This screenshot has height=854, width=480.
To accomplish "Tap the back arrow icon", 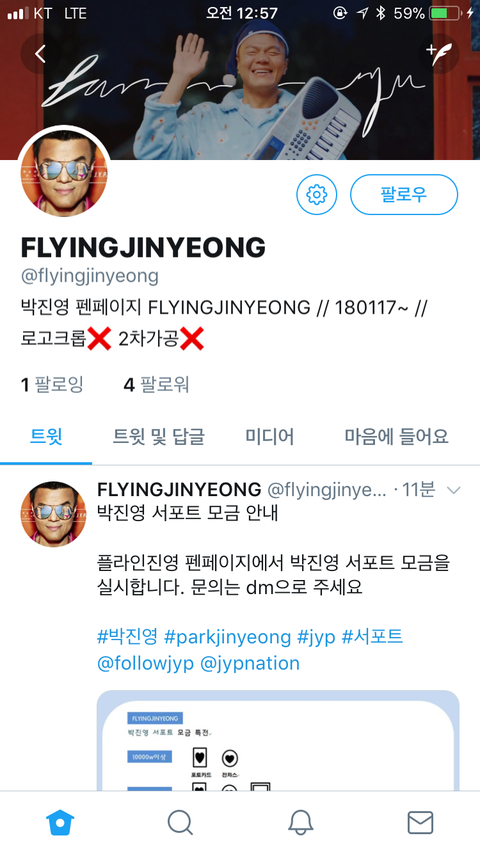I will click(x=40, y=53).
